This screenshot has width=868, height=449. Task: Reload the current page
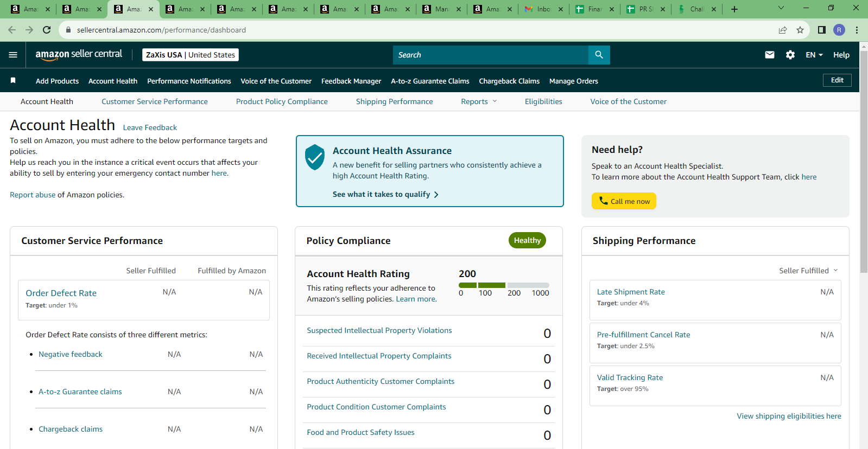47,30
